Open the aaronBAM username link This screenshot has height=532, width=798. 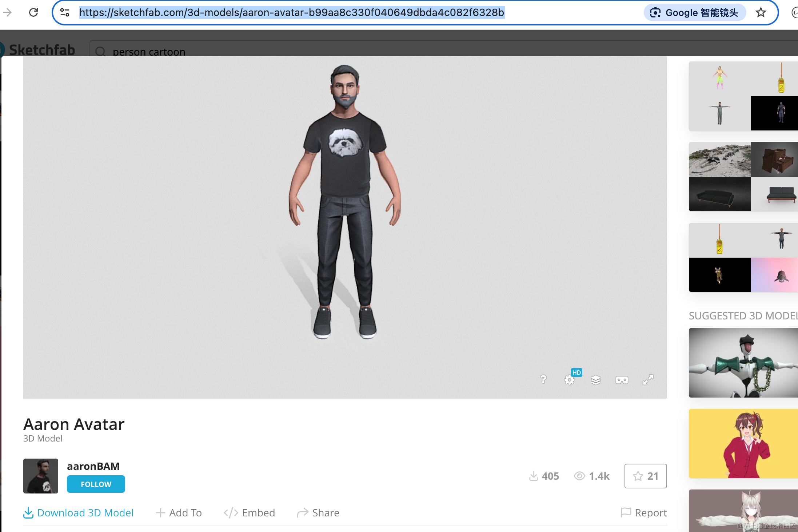[93, 466]
